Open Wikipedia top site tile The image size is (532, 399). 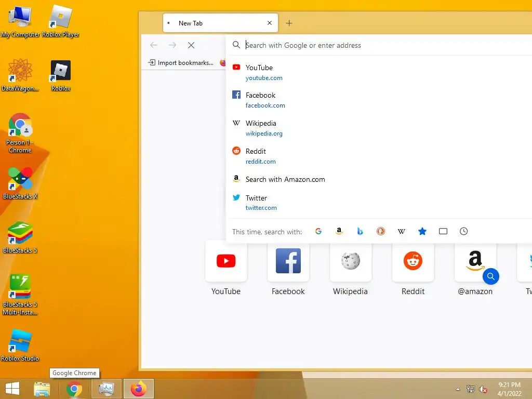tap(351, 268)
